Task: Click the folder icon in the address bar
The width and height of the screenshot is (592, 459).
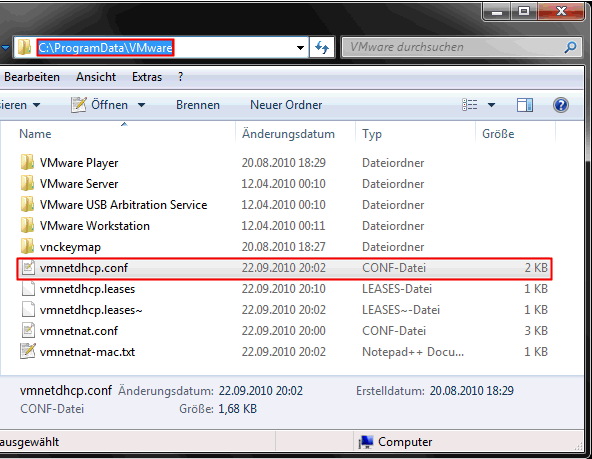Action: 25,48
